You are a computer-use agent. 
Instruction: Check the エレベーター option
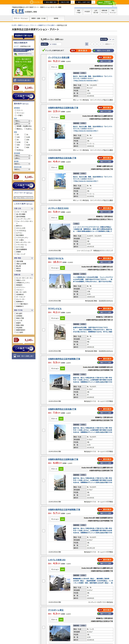[x=15, y=299]
